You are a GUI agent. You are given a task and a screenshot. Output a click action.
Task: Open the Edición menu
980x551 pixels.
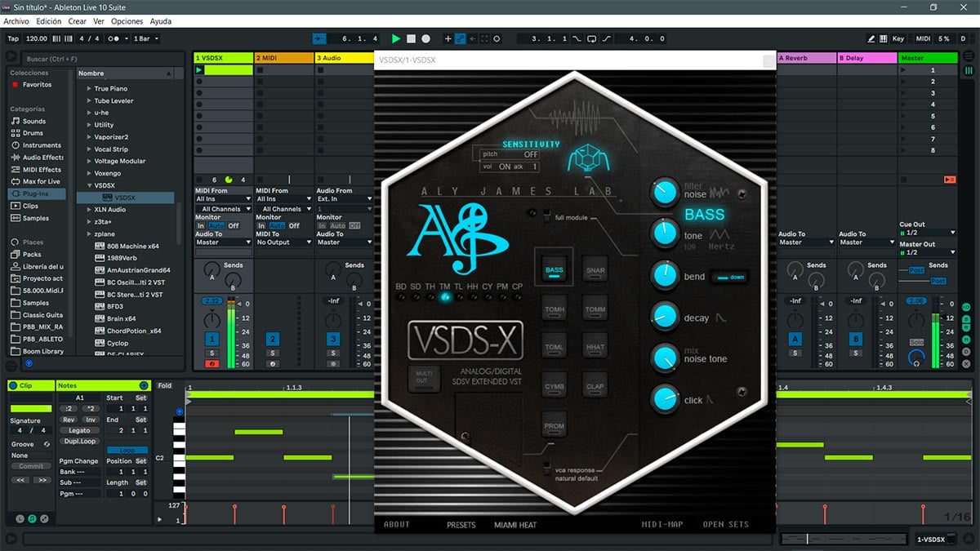coord(49,21)
